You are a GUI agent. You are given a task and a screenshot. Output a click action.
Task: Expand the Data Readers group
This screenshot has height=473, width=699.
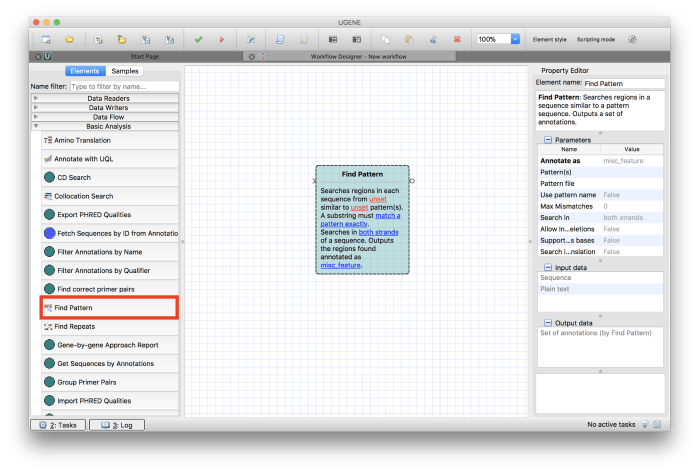(36, 98)
